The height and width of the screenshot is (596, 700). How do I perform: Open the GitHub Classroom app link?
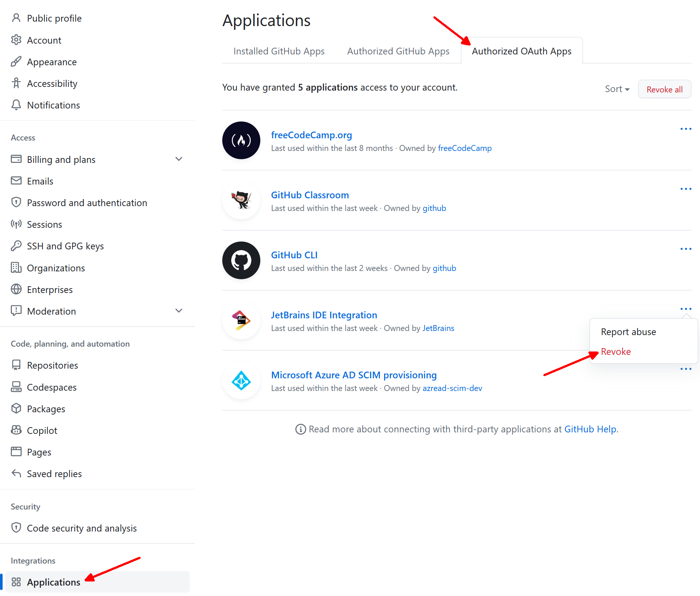click(310, 195)
